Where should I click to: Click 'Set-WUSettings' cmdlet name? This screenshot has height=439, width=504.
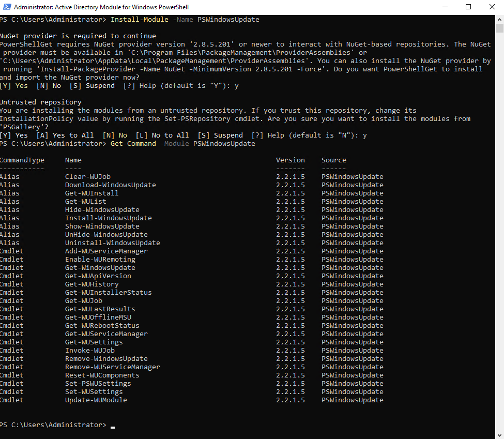(x=94, y=392)
